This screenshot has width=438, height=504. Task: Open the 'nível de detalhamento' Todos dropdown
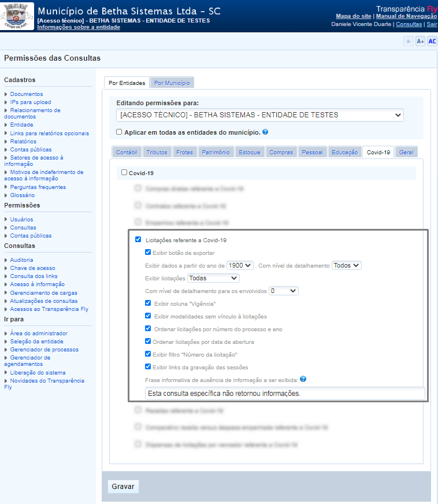click(x=347, y=265)
